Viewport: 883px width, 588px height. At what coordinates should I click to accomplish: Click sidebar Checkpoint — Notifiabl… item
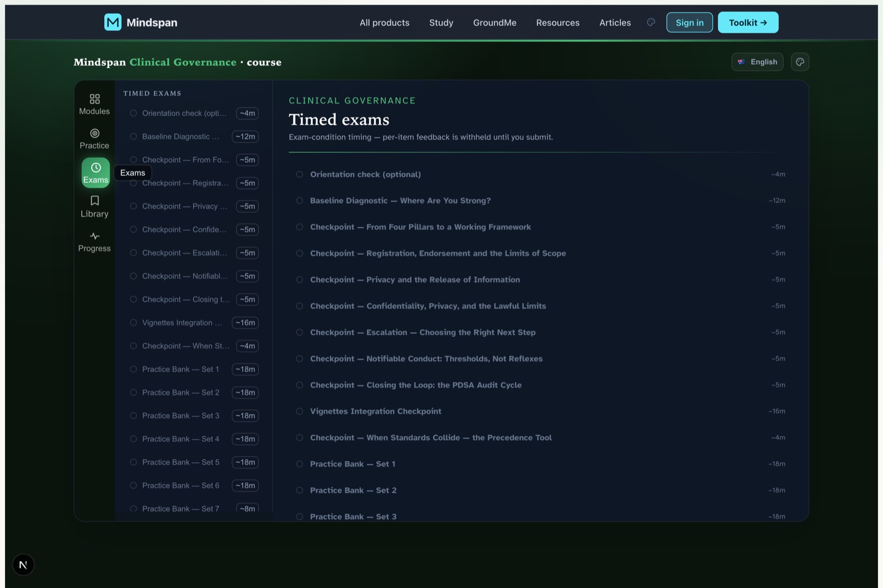point(194,276)
